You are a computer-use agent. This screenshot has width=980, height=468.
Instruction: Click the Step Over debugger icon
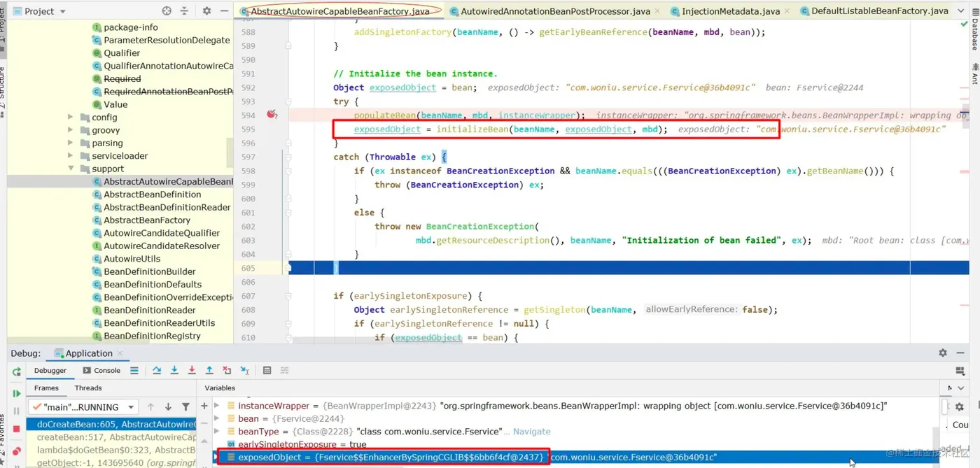coord(157,370)
